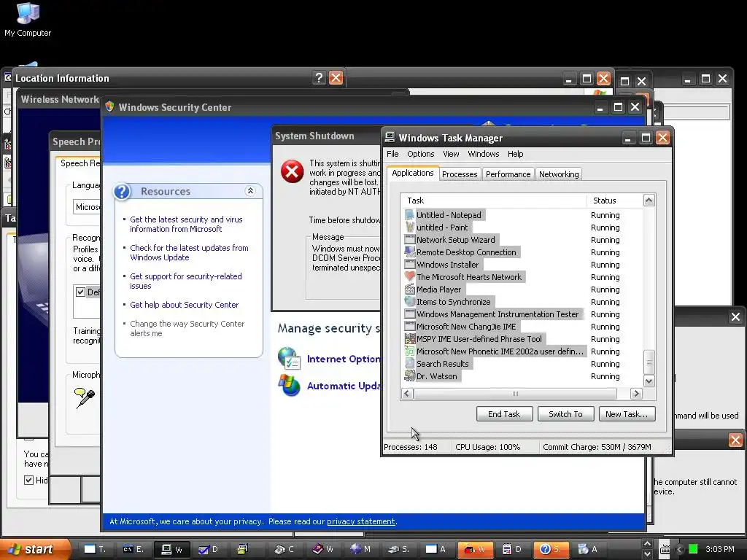The width and height of the screenshot is (747, 560).
Task: Click the taskbar scroll up arrow
Action: pos(647,544)
